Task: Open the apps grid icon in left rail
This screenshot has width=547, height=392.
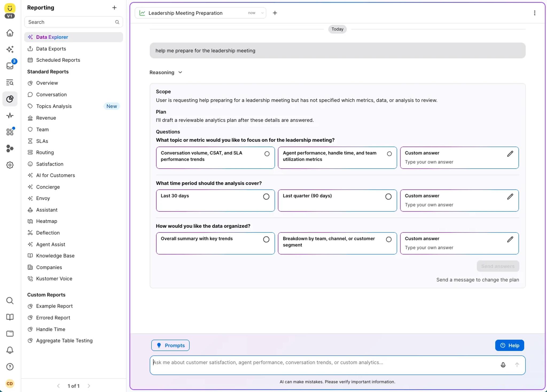Action: click(x=10, y=132)
